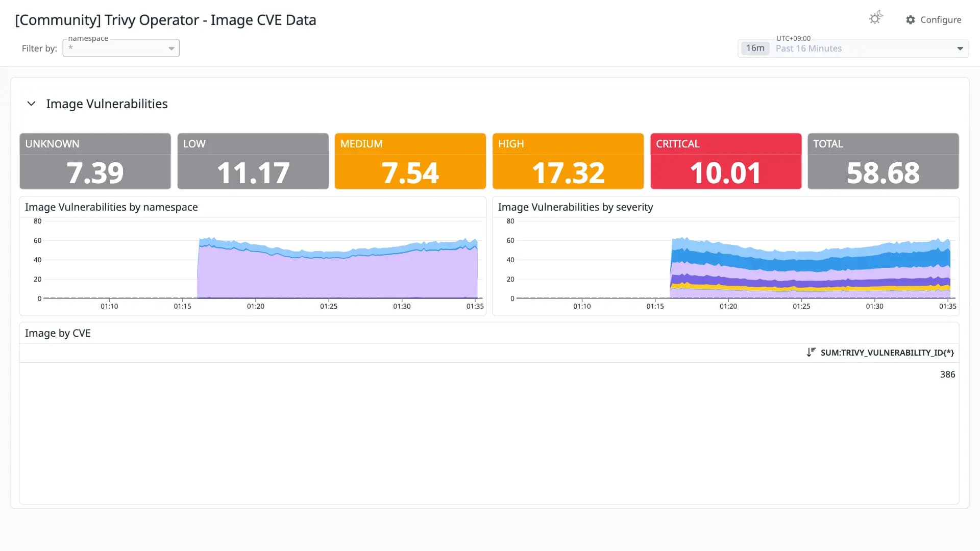The width and height of the screenshot is (980, 551).
Task: Open the time range dropdown arrow
Action: click(960, 48)
